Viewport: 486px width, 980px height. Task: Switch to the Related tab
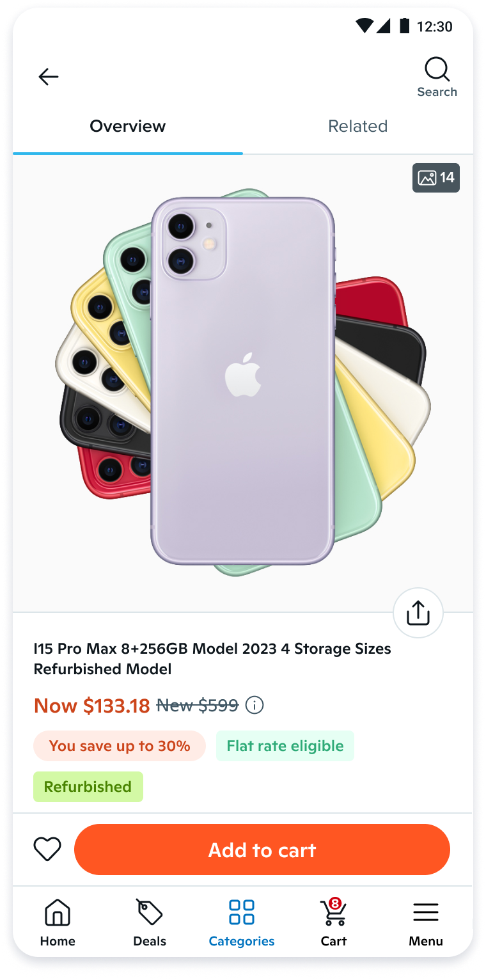(358, 127)
